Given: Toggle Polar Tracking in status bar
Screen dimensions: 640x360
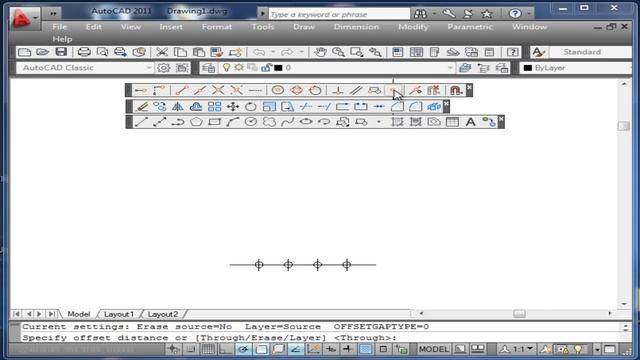Looking at the screenshot, I should [244, 349].
